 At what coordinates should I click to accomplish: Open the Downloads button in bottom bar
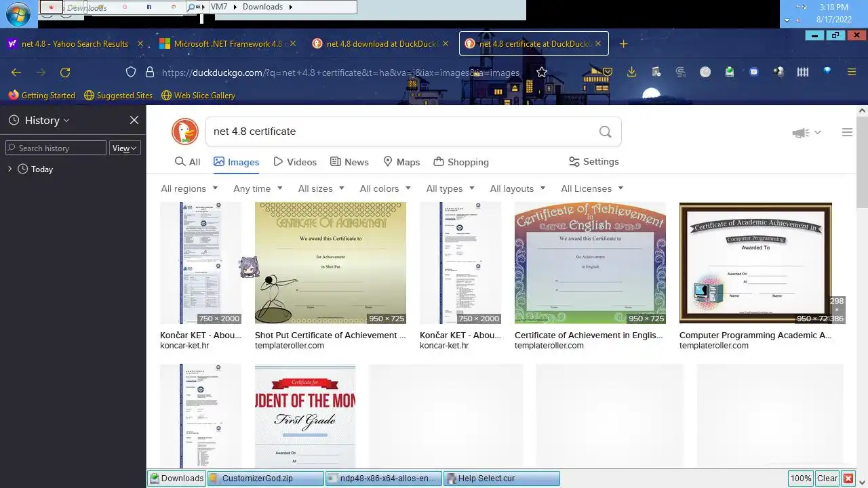(x=176, y=479)
